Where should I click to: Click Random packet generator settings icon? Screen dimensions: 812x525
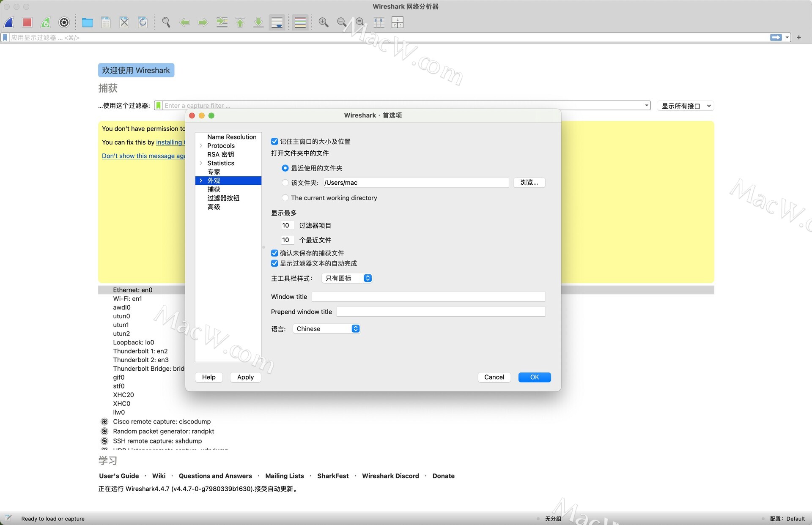[x=104, y=431]
